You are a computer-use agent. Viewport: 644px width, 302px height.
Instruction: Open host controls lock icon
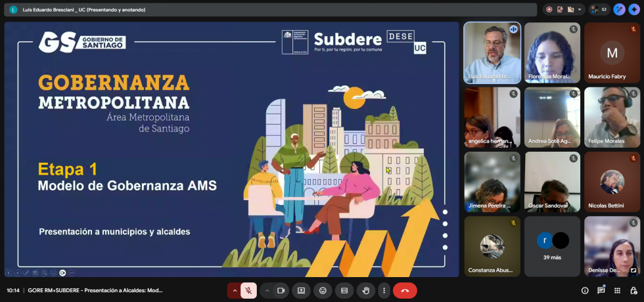pos(632,290)
